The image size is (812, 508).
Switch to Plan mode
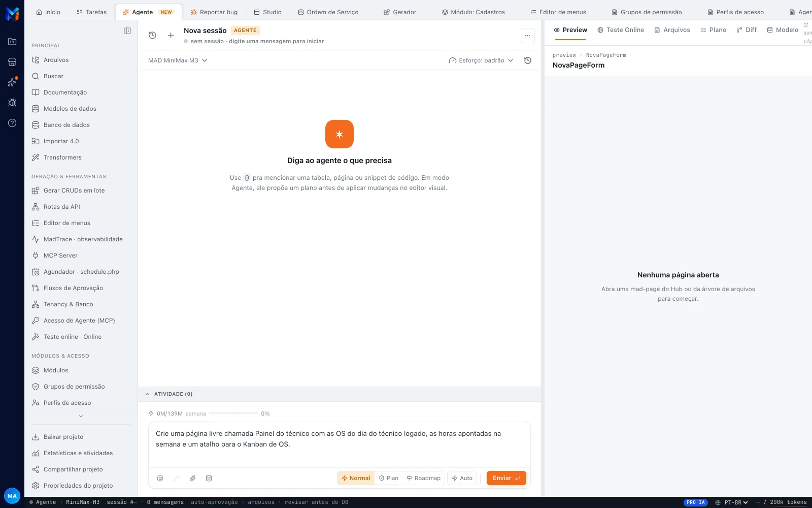tap(389, 478)
